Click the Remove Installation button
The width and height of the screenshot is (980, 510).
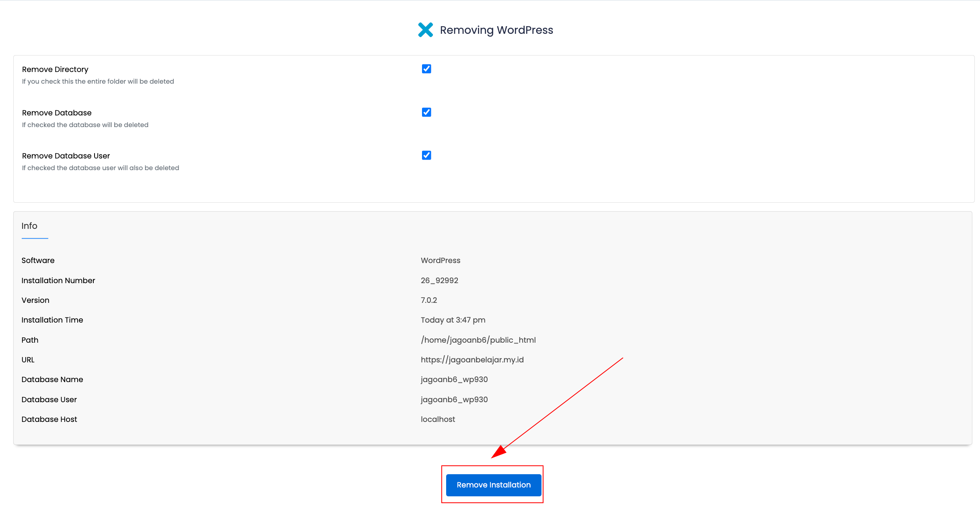[494, 485]
